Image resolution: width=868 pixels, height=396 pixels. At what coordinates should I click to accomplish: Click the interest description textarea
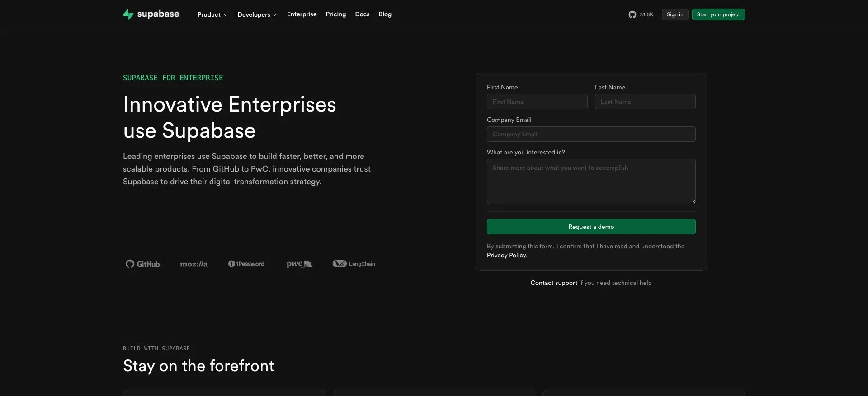click(x=591, y=182)
